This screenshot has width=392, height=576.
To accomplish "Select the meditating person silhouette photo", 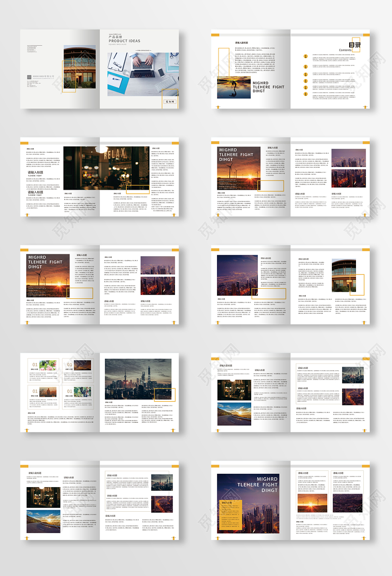I will [47, 392].
